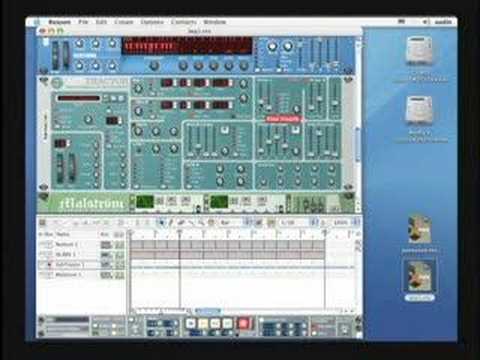Select the top hard drive desktop icon

[x=419, y=51]
